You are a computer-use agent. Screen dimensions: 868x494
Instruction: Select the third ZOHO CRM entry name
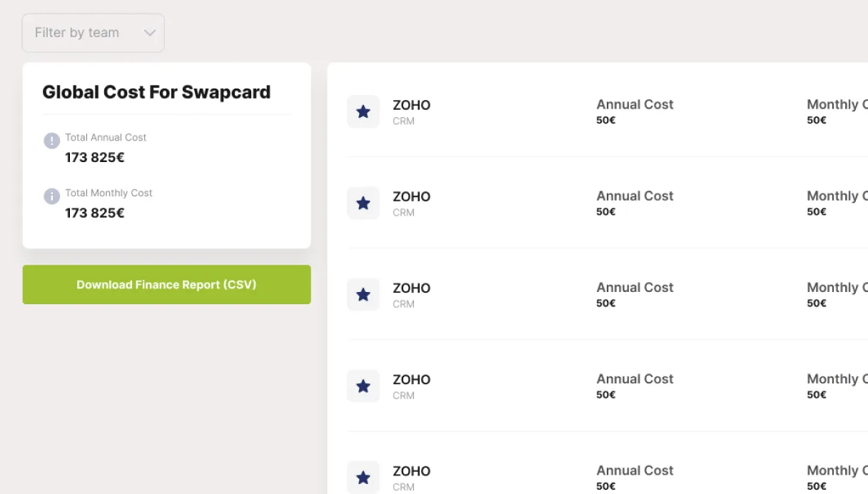point(412,288)
